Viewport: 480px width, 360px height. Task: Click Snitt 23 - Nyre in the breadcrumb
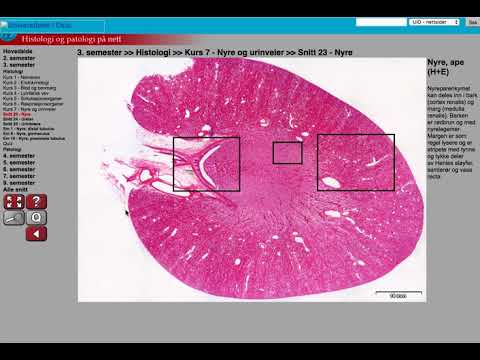[325, 52]
